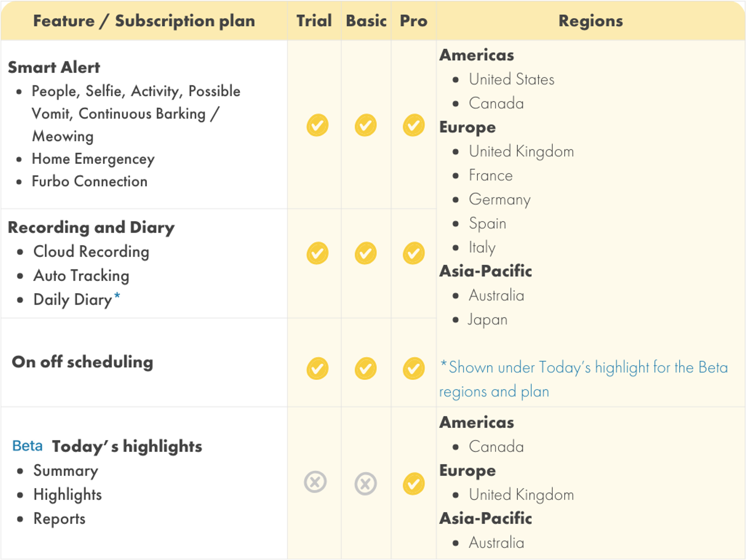
Task: Click the Basic checkmark for Smart Alert
Action: [366, 125]
